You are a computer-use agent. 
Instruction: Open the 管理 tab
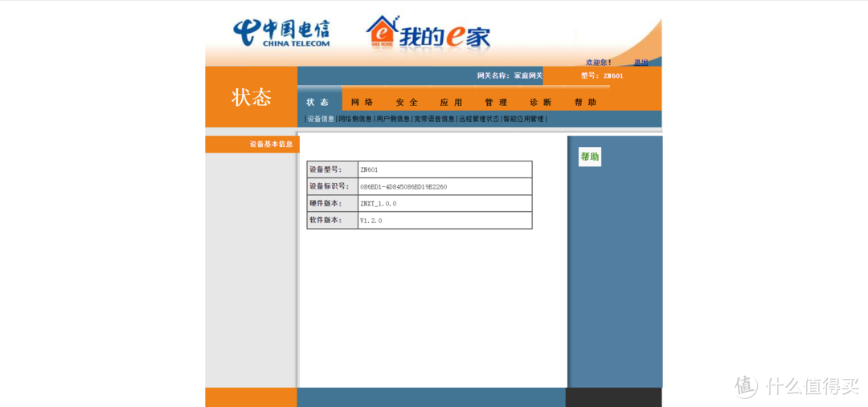tap(496, 102)
